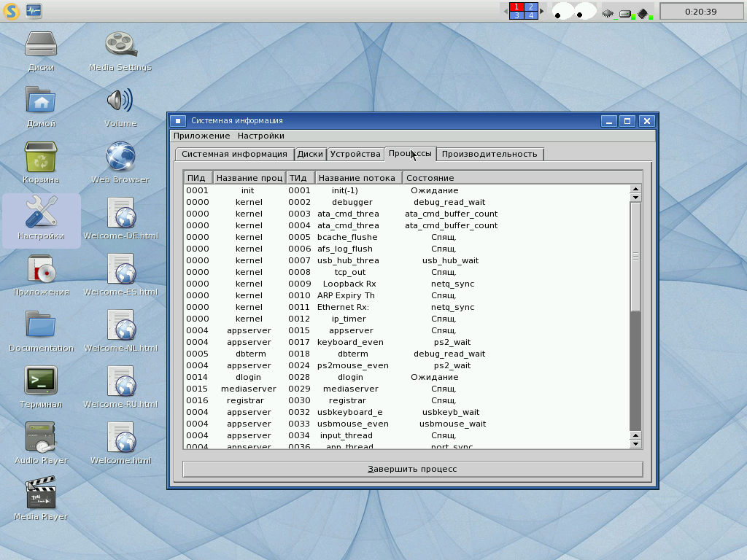The image size is (747, 560).
Task: Launch the Audio Player desktop icon
Action: tap(41, 437)
